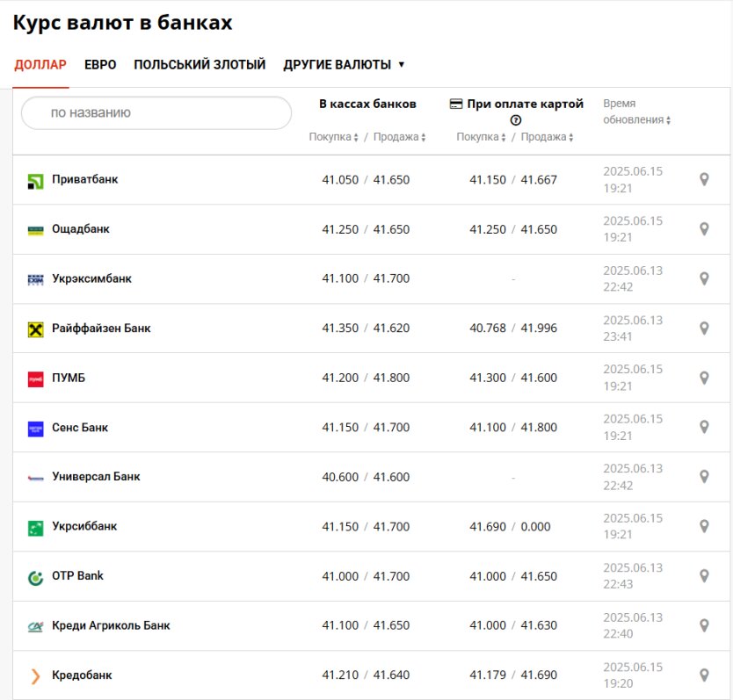Focus the 'по названию' search field

click(156, 113)
